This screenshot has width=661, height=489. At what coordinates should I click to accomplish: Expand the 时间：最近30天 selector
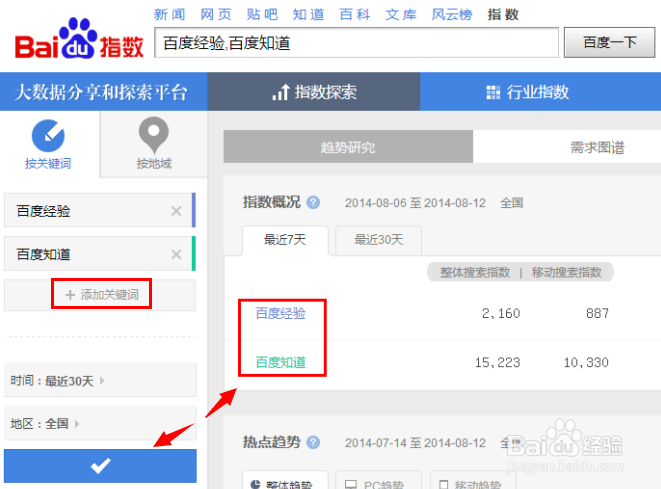point(100,381)
